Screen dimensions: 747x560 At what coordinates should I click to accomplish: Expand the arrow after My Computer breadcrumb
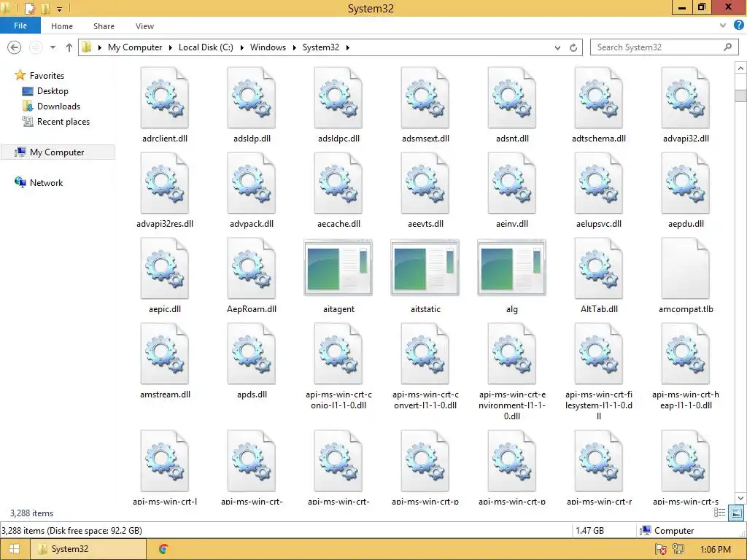170,47
